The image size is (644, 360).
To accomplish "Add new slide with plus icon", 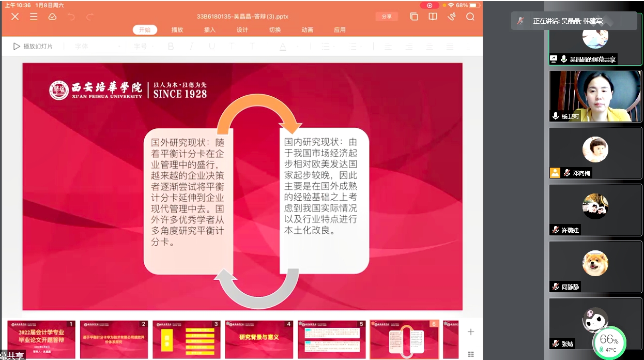I will pos(470,332).
